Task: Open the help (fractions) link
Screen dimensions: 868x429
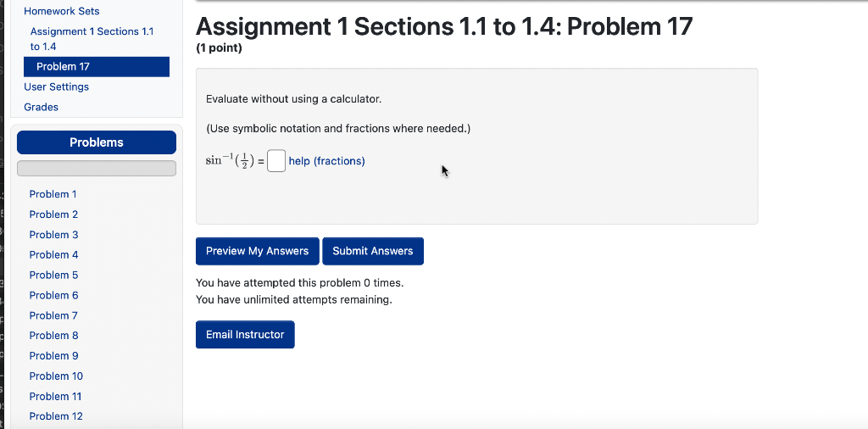Action: [326, 161]
